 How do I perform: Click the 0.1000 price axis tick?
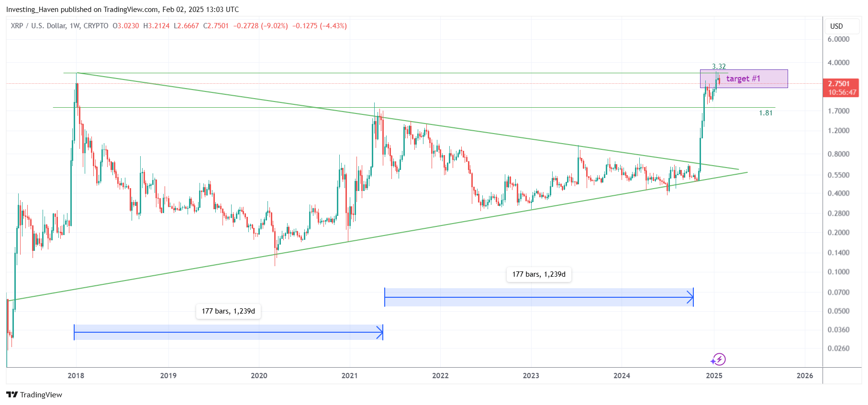[x=838, y=272]
